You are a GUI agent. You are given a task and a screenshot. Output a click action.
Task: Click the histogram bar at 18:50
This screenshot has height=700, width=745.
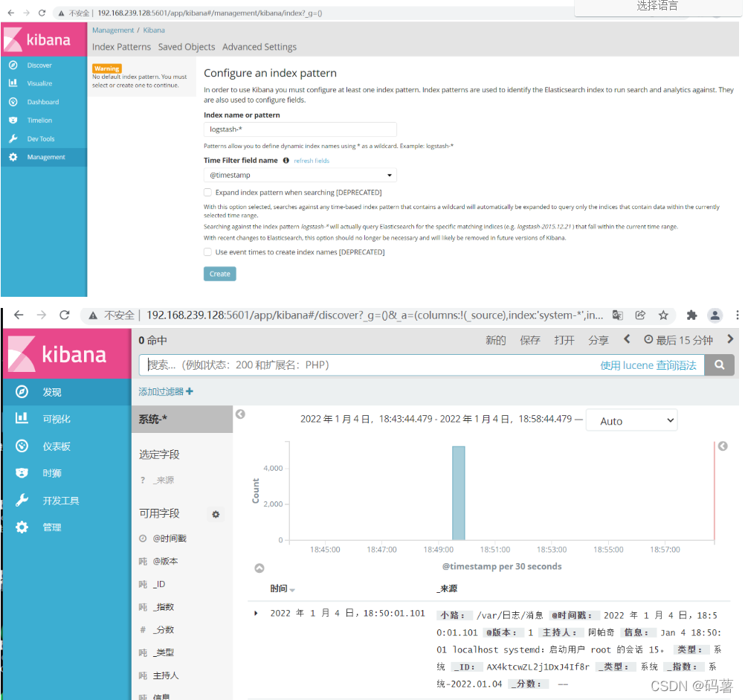coord(459,492)
